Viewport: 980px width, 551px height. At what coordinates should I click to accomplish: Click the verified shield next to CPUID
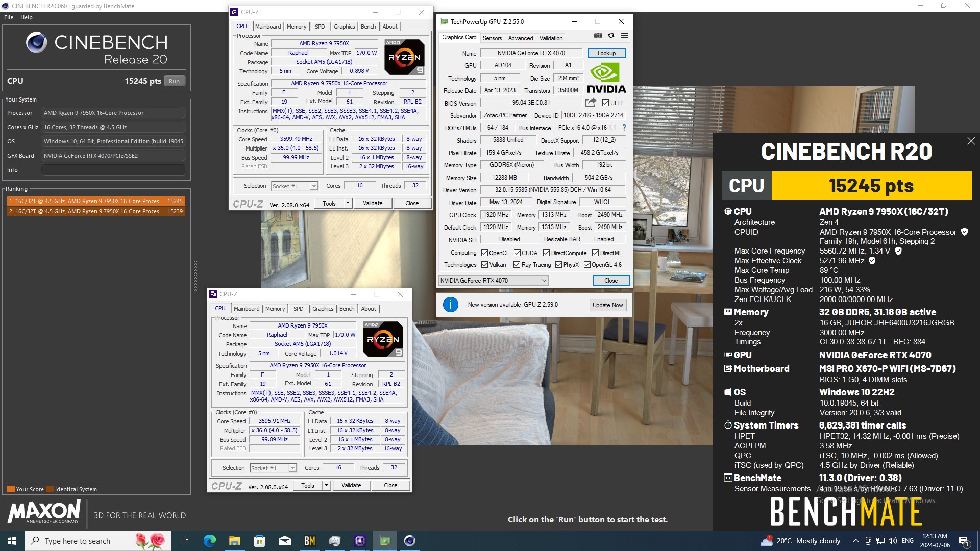pos(964,232)
